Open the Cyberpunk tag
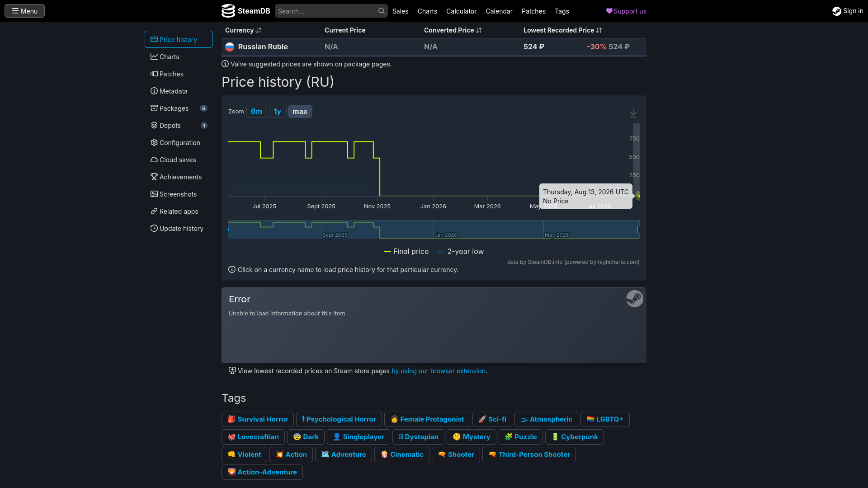868x488 pixels. point(575,437)
